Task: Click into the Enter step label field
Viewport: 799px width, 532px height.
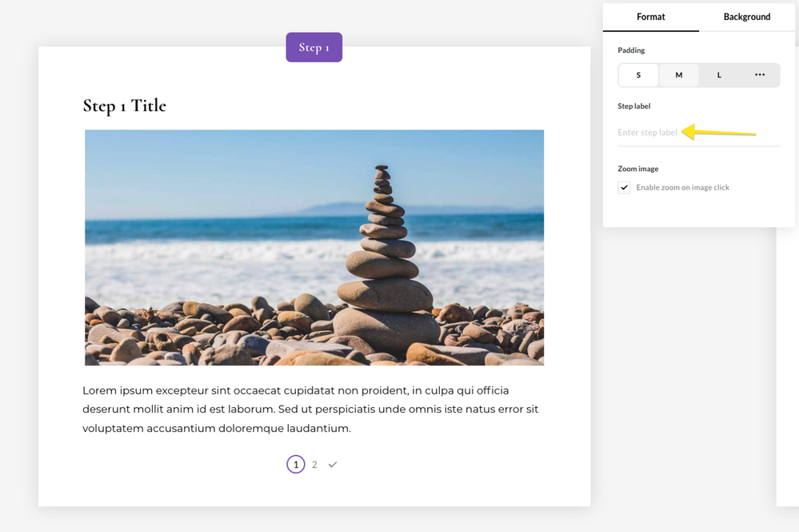Action: (647, 133)
